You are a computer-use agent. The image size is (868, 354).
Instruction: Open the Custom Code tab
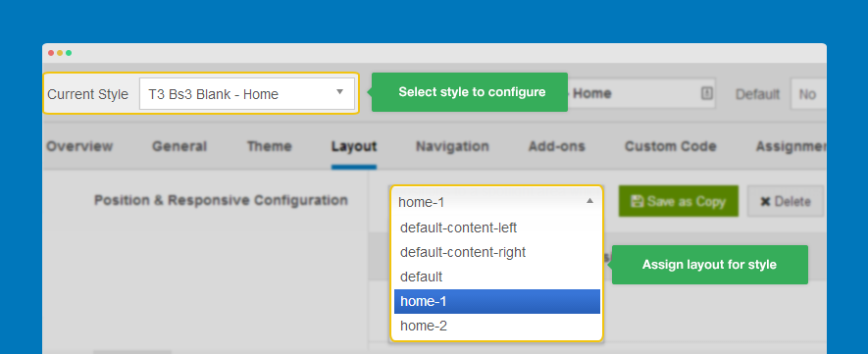671,146
